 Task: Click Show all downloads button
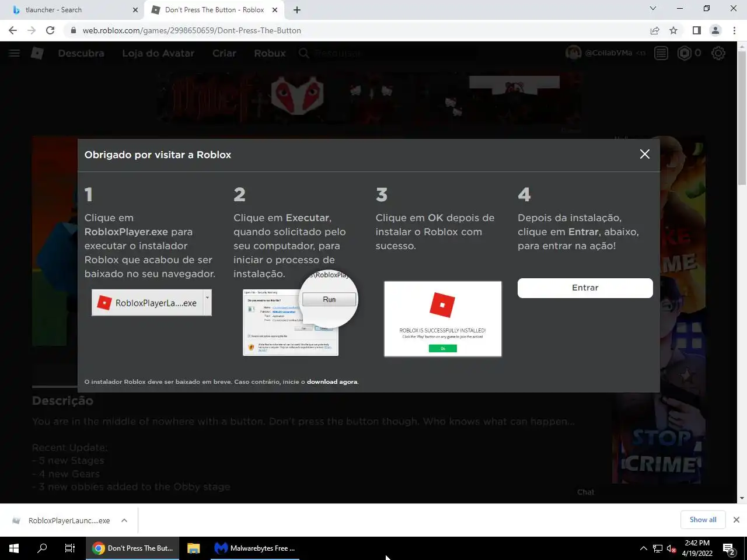click(703, 520)
